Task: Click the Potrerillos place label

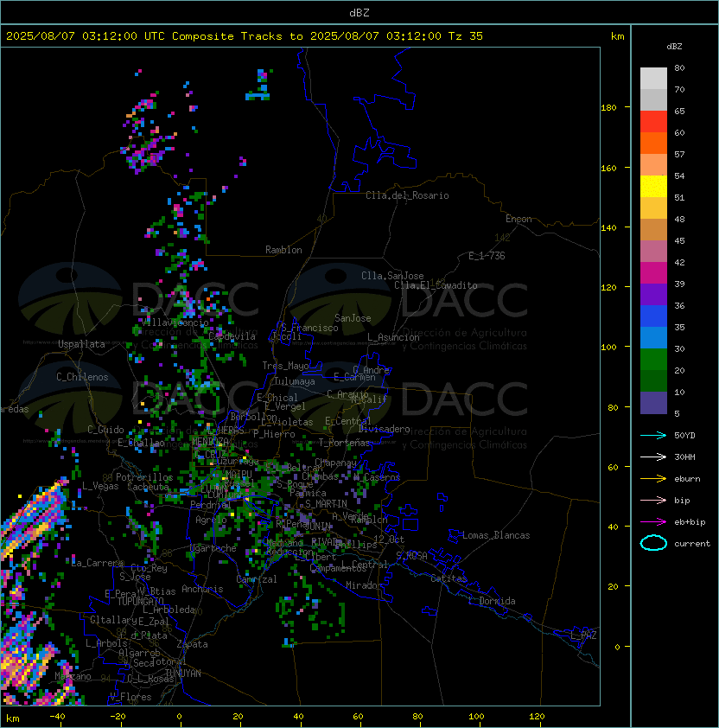Action: point(144,477)
